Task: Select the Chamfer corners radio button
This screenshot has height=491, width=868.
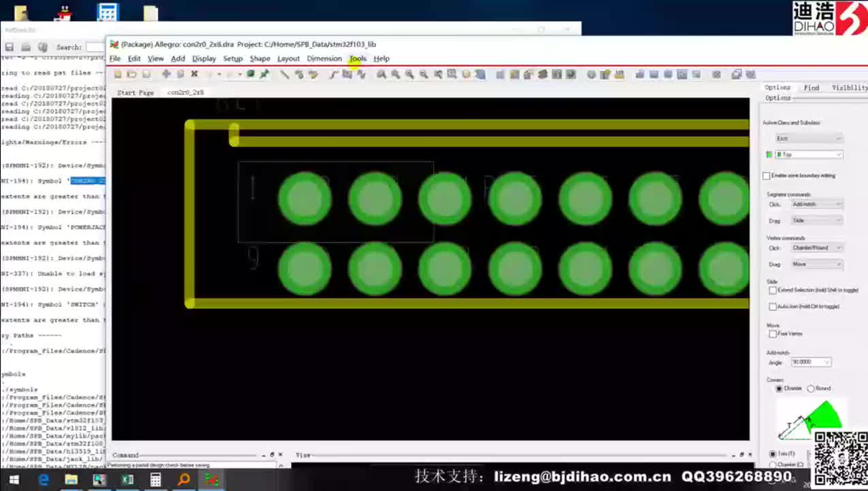Action: tap(779, 389)
